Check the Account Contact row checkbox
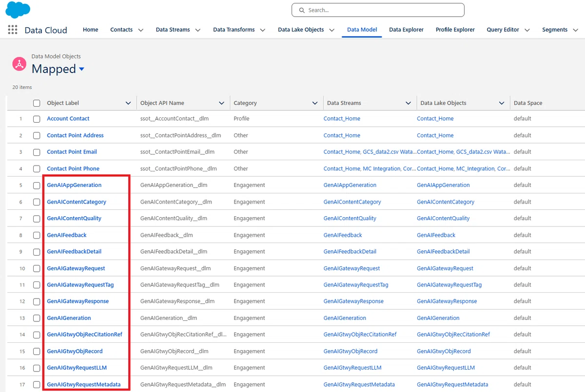 [x=37, y=119]
